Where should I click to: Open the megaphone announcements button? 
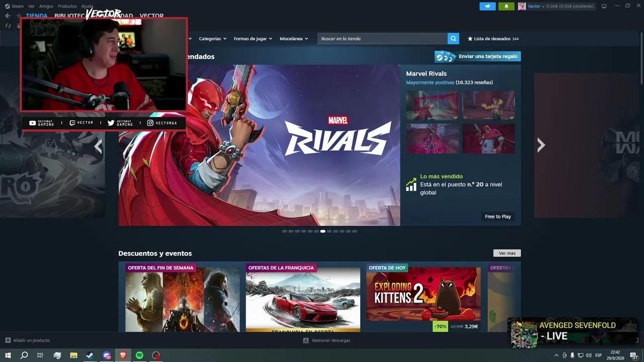pyautogui.click(x=488, y=6)
